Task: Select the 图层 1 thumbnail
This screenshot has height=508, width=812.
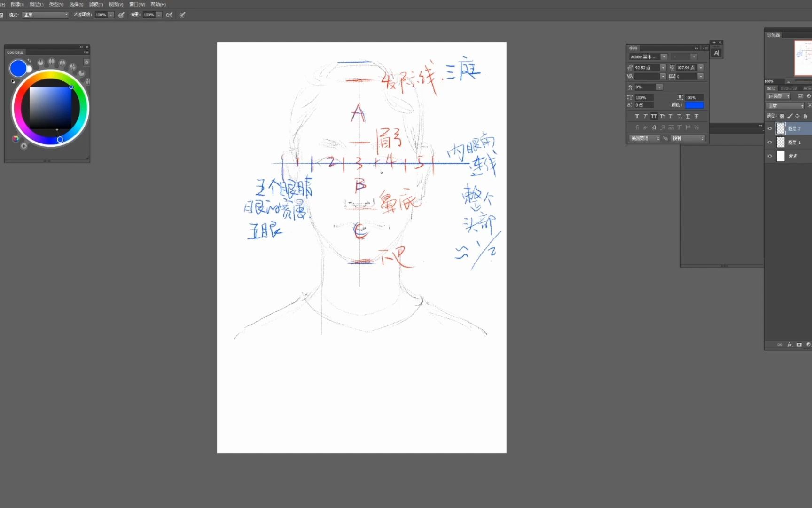Action: coord(781,142)
